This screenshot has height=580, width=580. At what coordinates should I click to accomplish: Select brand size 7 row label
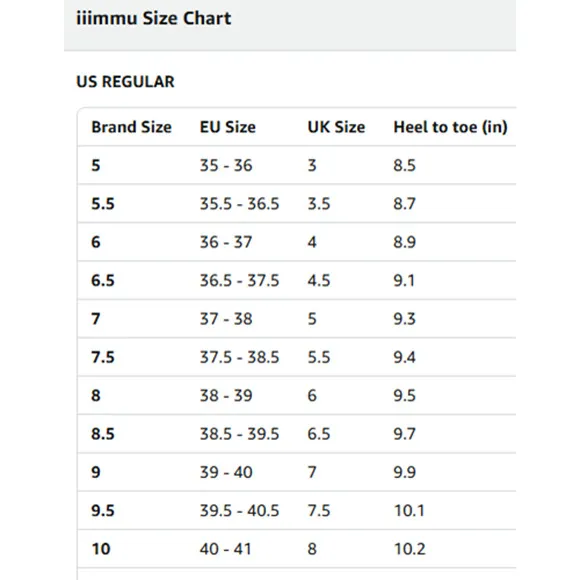(x=96, y=319)
